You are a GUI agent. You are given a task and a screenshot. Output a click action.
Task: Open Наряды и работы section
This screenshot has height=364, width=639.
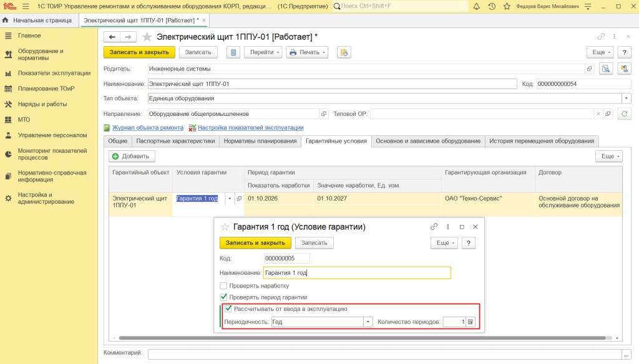point(42,104)
